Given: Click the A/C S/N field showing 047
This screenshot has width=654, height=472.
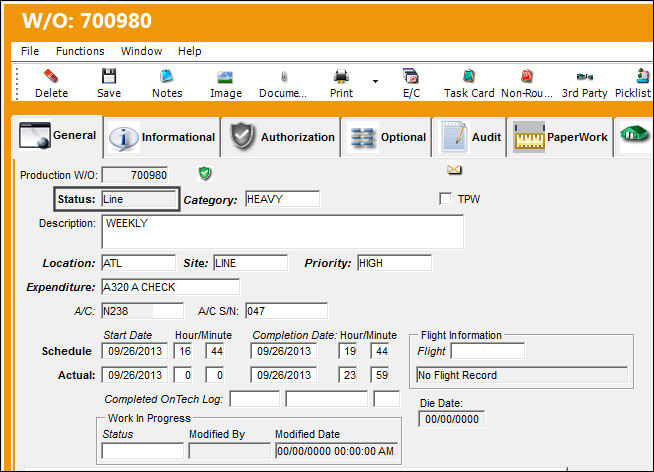Looking at the screenshot, I should (x=287, y=311).
